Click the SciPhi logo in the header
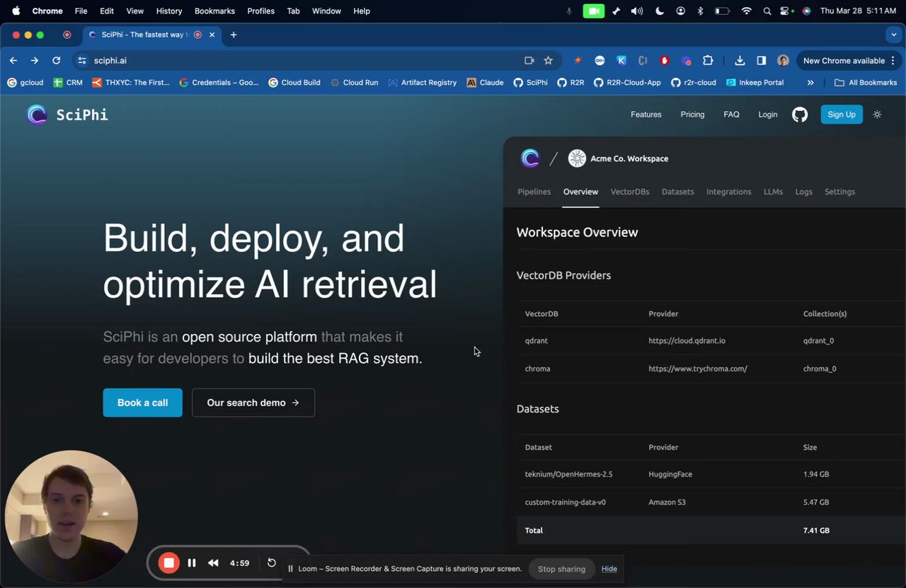Image resolution: width=906 pixels, height=588 pixels. (67, 115)
